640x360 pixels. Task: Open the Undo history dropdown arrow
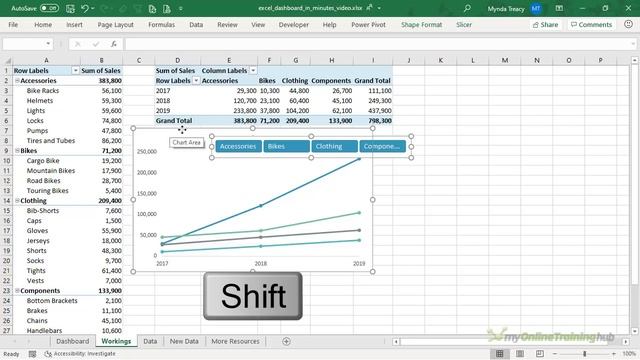click(x=93, y=8)
